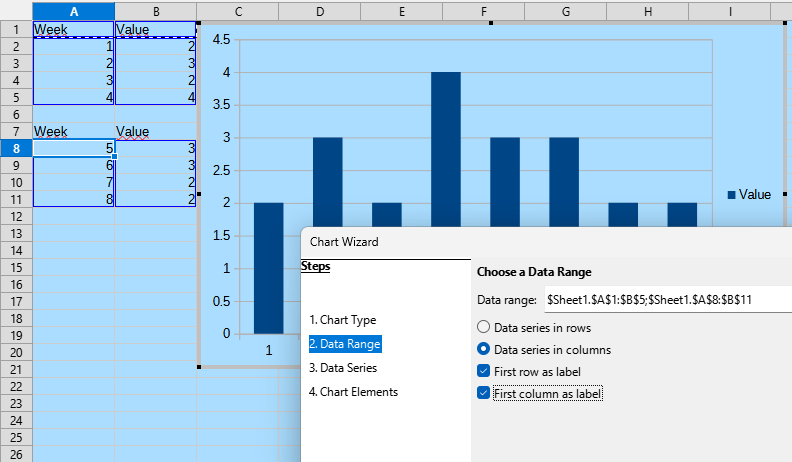Viewport: 792px width, 462px height.
Task: Click the Select All corner box
Action: point(16,11)
